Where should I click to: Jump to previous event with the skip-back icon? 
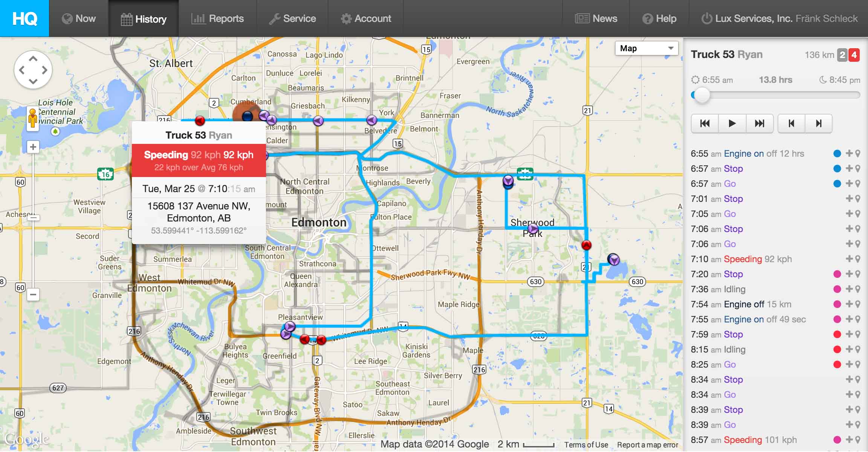coord(792,123)
